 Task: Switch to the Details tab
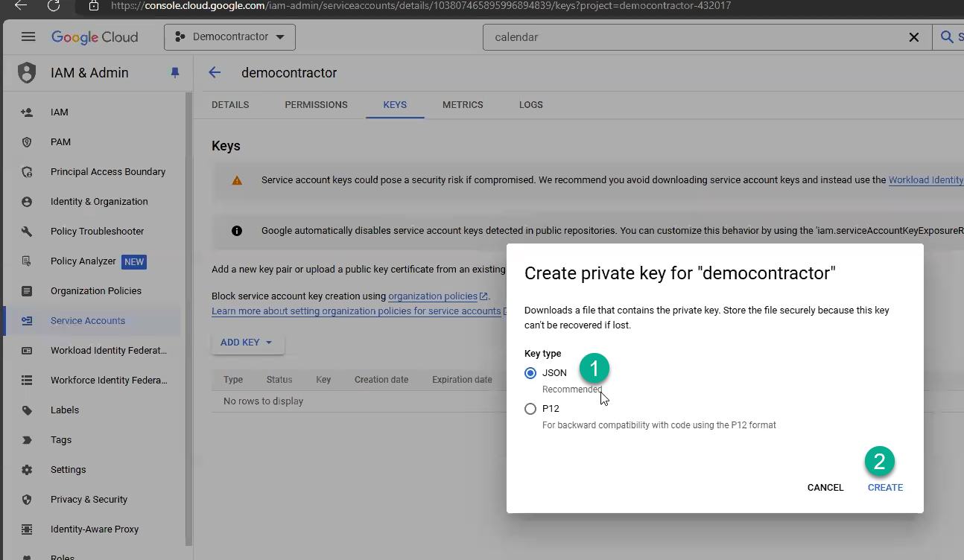click(230, 105)
